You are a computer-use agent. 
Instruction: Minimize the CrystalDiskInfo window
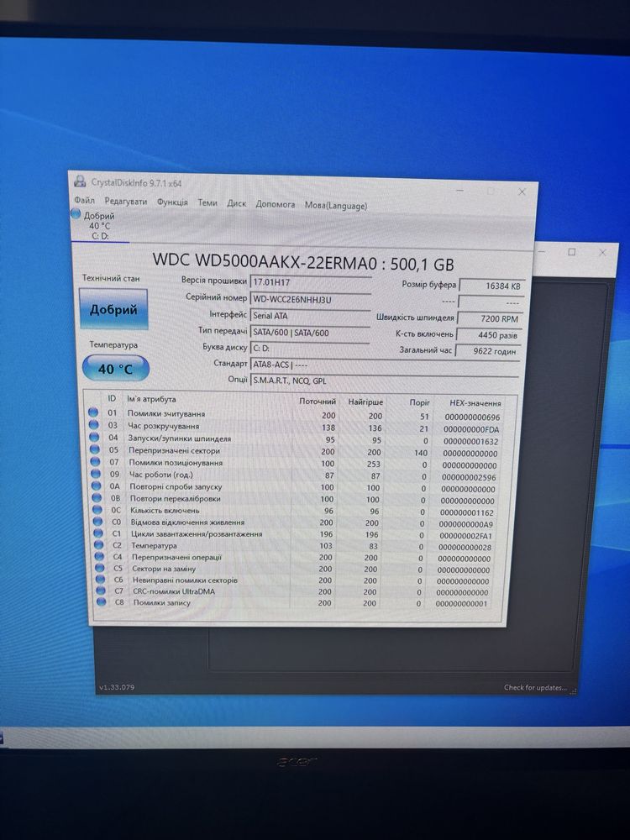(459, 189)
